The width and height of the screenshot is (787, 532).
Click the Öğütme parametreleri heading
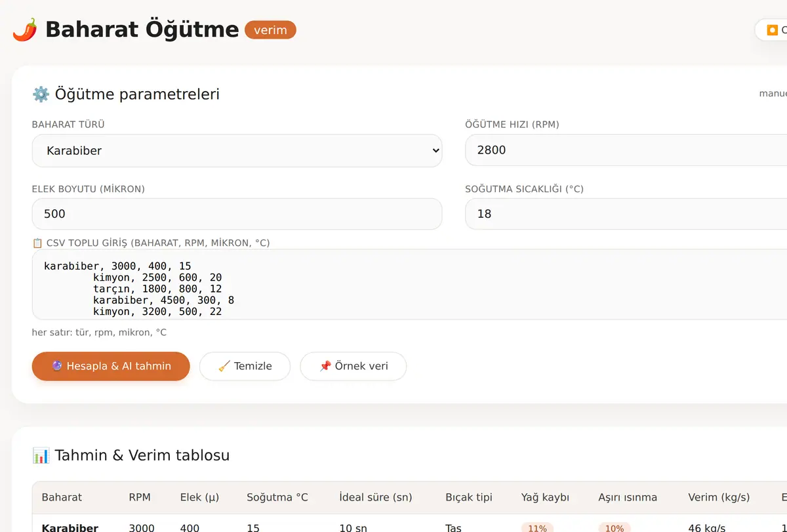(137, 94)
